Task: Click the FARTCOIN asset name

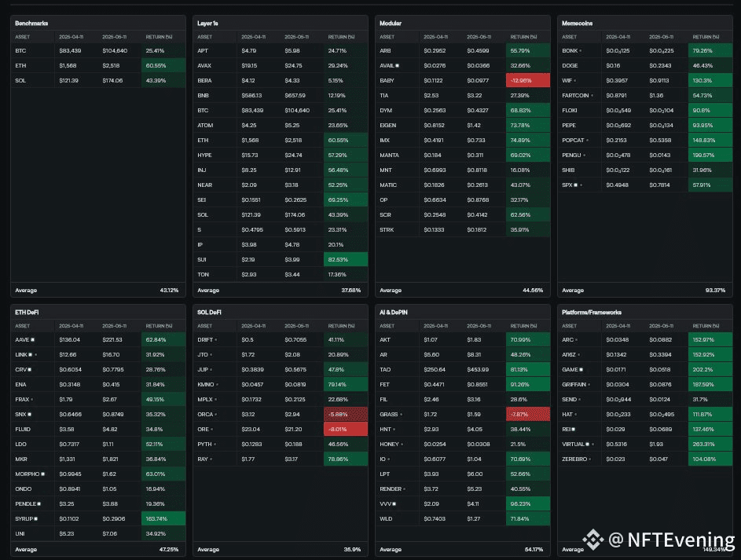Action: tap(575, 95)
